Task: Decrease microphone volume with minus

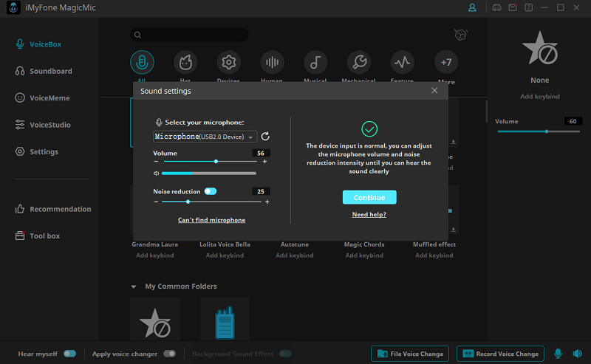Action: [156, 161]
